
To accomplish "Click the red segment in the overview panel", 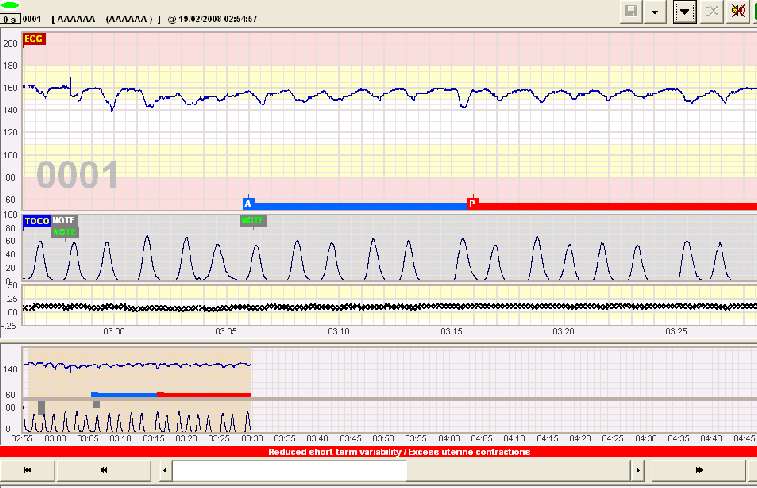I will click(204, 394).
